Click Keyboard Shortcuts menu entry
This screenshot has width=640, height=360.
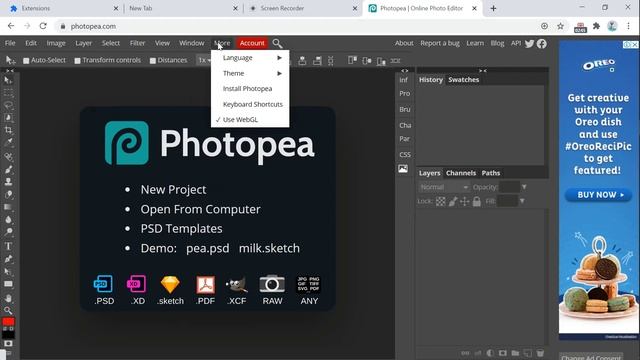(250, 104)
